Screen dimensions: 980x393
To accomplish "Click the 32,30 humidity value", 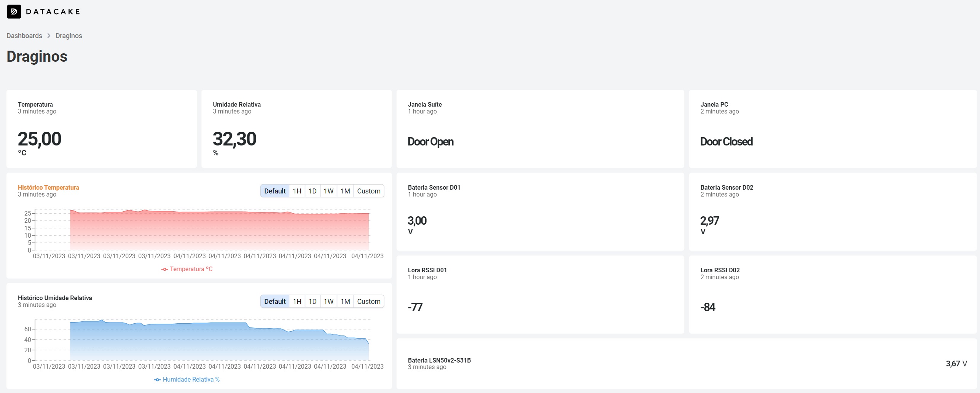I will click(x=234, y=139).
